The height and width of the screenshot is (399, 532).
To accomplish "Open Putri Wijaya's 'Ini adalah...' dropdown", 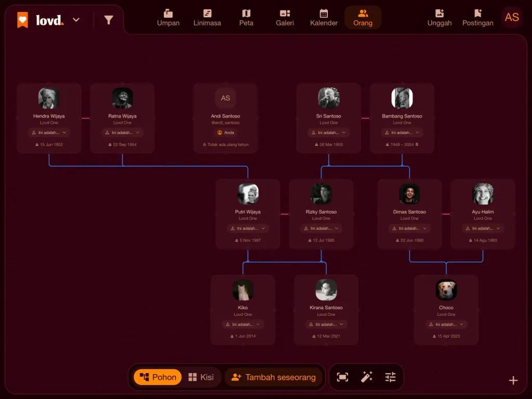I will coord(248,229).
